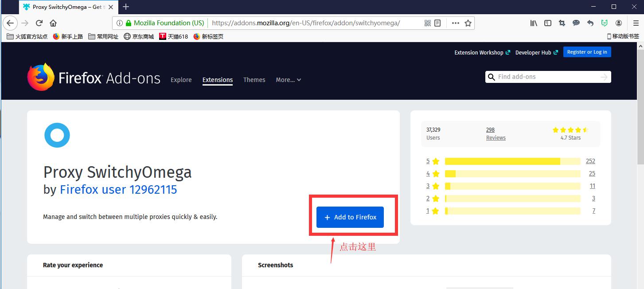
Task: Click the 252 five-star review count
Action: (590, 161)
